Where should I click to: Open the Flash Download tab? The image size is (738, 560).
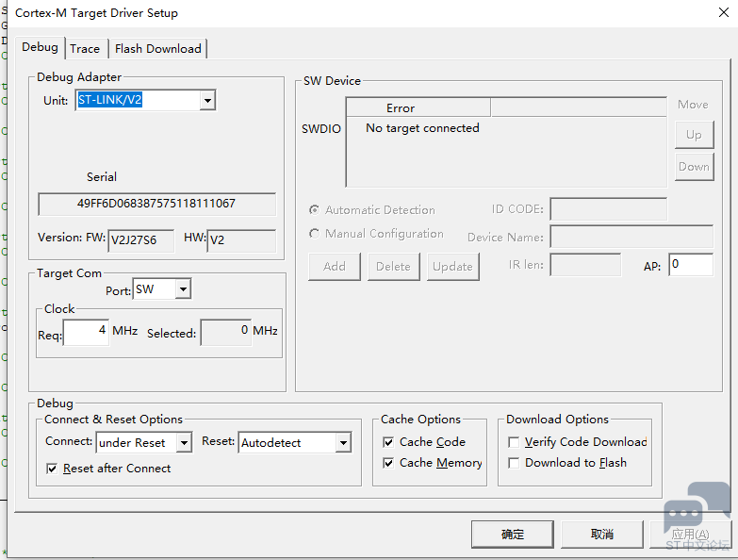click(157, 49)
